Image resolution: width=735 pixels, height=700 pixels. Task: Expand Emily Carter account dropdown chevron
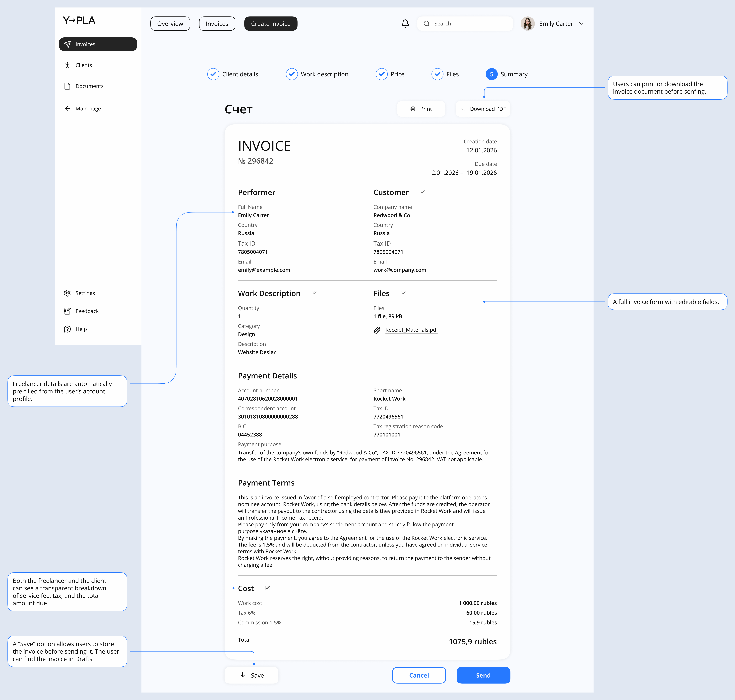581,23
